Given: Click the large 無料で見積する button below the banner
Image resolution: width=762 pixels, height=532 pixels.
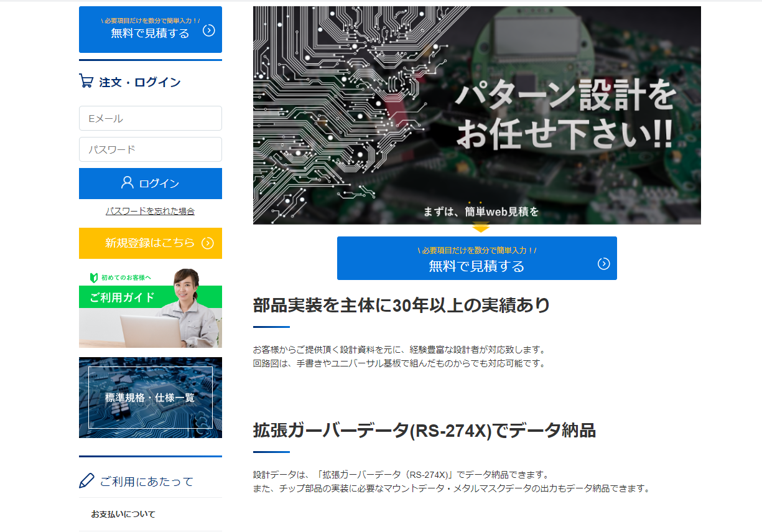Looking at the screenshot, I should pos(476,258).
